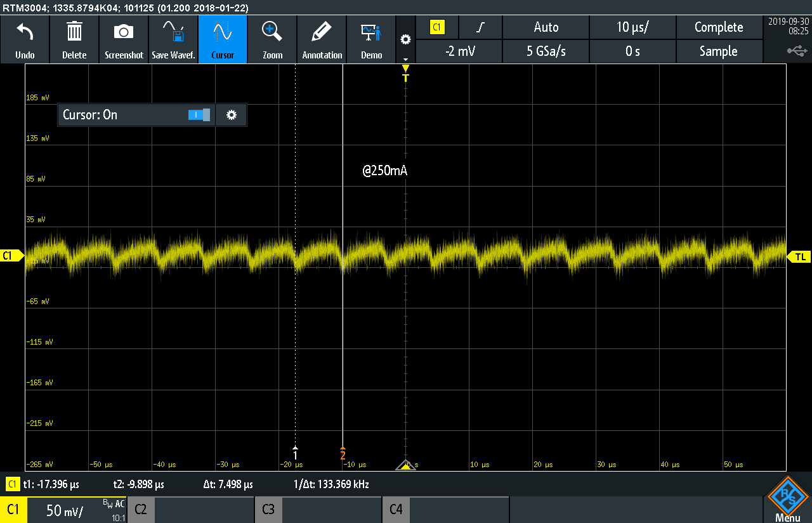Adjust the 10 µs/ time base
The height and width of the screenshot is (523, 812).
(x=632, y=27)
